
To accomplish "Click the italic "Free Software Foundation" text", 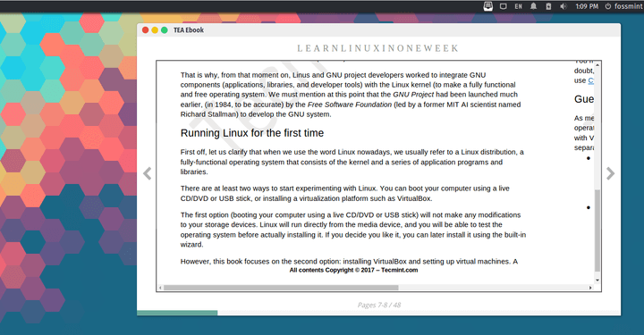I will 350,105.
